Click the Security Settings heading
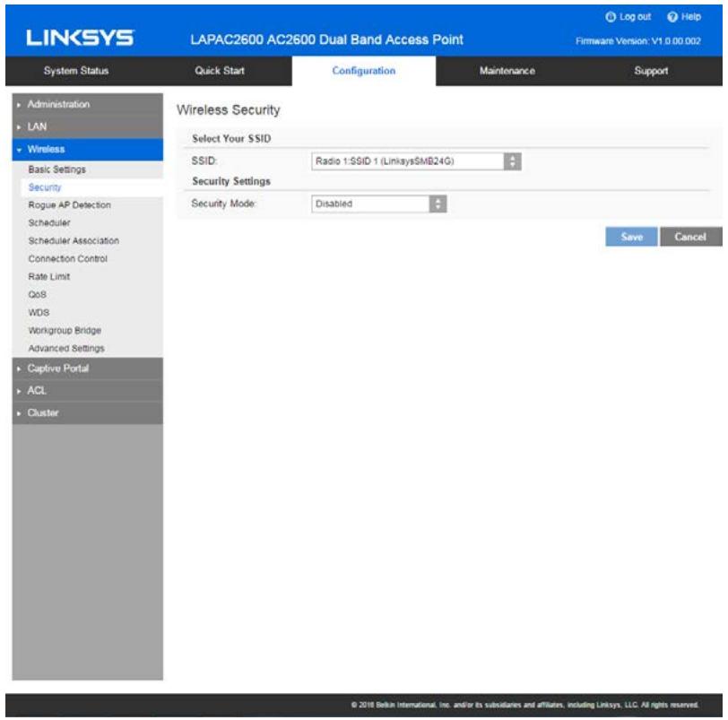Viewport: 728px width, 720px height. pos(231,181)
